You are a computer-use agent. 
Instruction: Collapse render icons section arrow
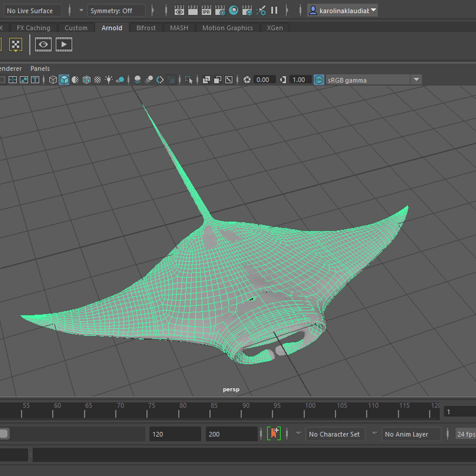click(x=287, y=11)
